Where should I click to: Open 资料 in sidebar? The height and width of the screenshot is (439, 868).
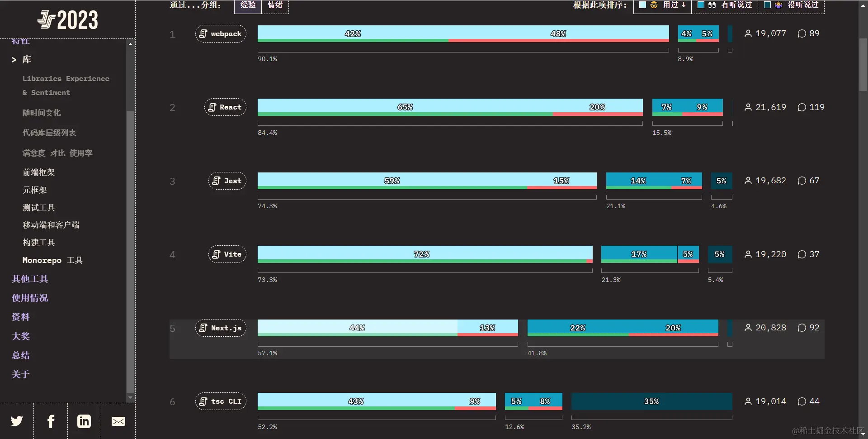pos(21,317)
